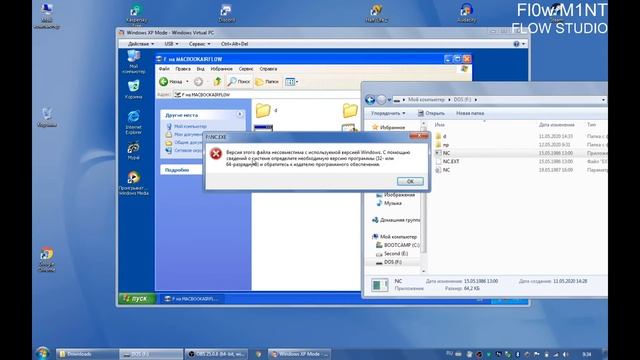Select BOOTCAMP (C:) drive in navigation tree
The image size is (640, 360).
pos(397,245)
